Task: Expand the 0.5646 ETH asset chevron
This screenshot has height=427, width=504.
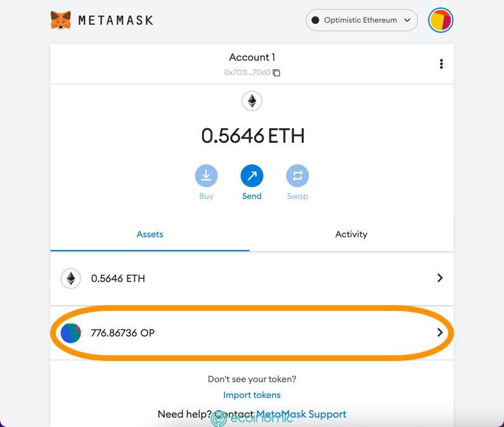Action: click(x=440, y=278)
